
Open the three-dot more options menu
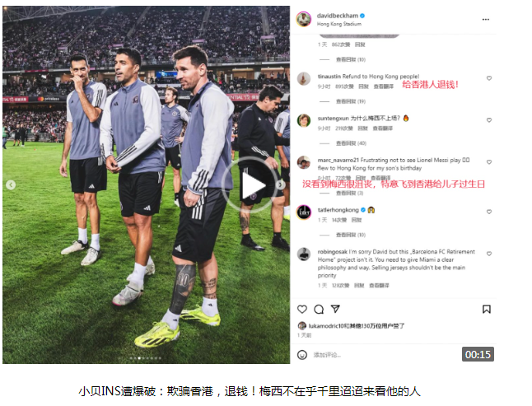[486, 19]
